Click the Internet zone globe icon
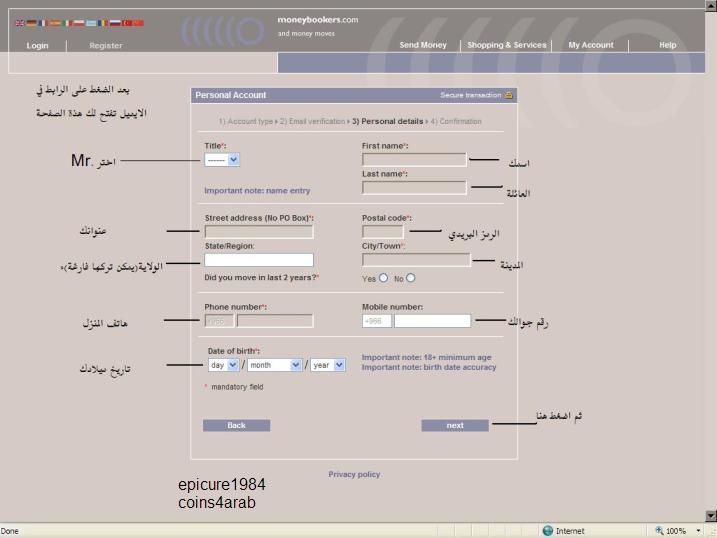 pos(547,531)
